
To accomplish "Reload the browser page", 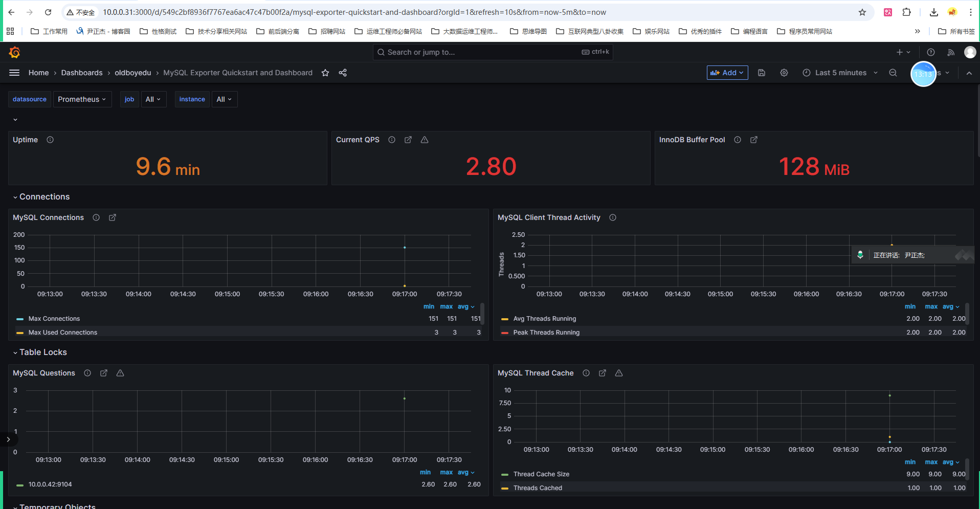I will coord(48,12).
